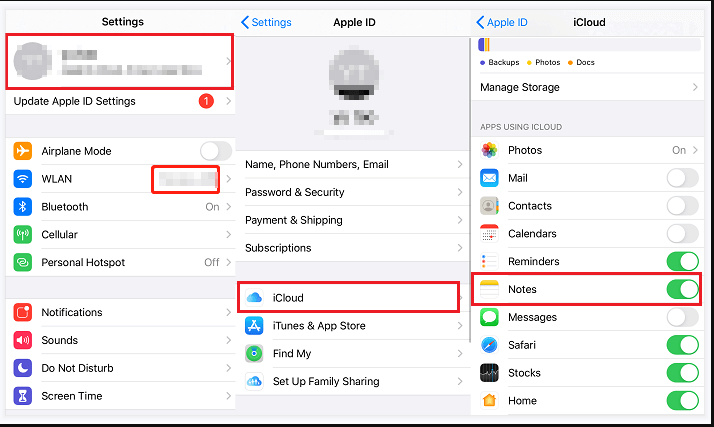714x427 pixels.
Task: Toggle the Airplane Mode switch
Action: [214, 151]
